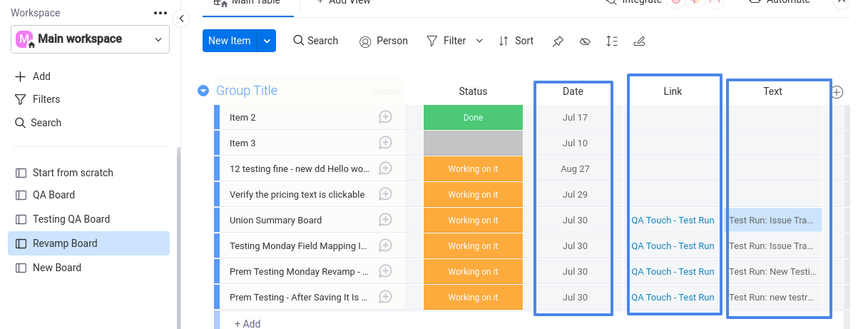
Task: Click item name Verify the pricing text is clickable
Action: pos(297,195)
